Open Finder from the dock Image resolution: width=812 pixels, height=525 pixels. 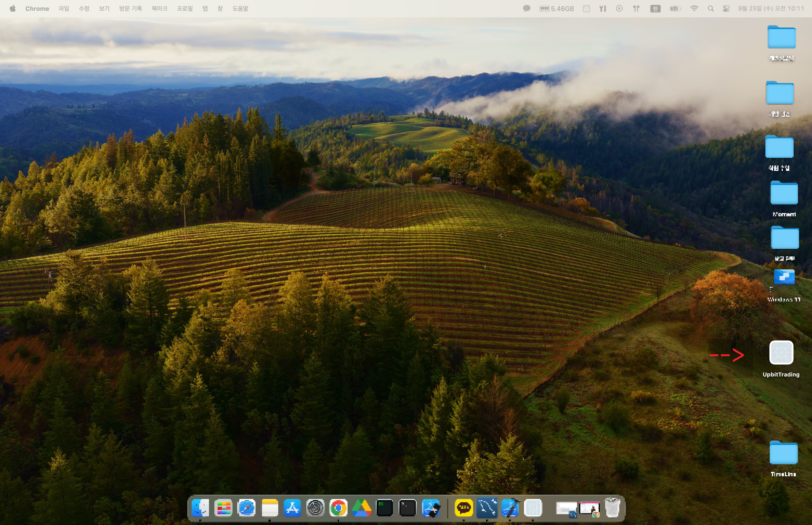point(200,508)
